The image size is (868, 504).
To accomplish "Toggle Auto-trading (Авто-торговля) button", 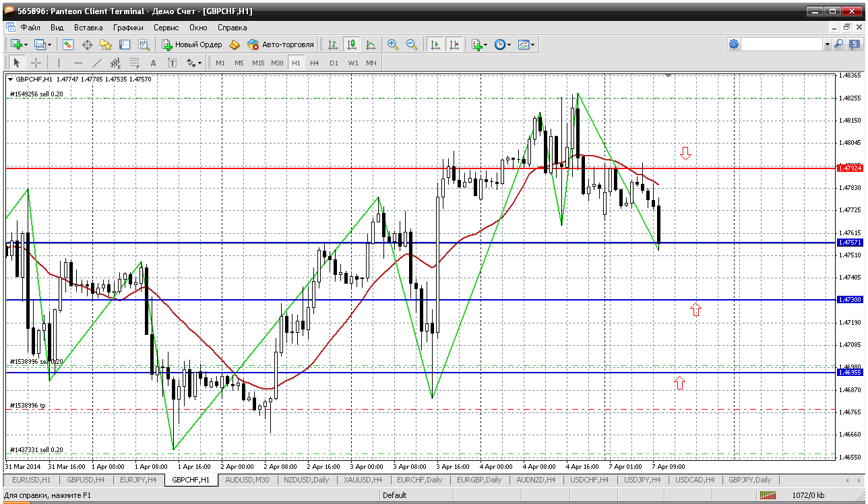I will [281, 44].
